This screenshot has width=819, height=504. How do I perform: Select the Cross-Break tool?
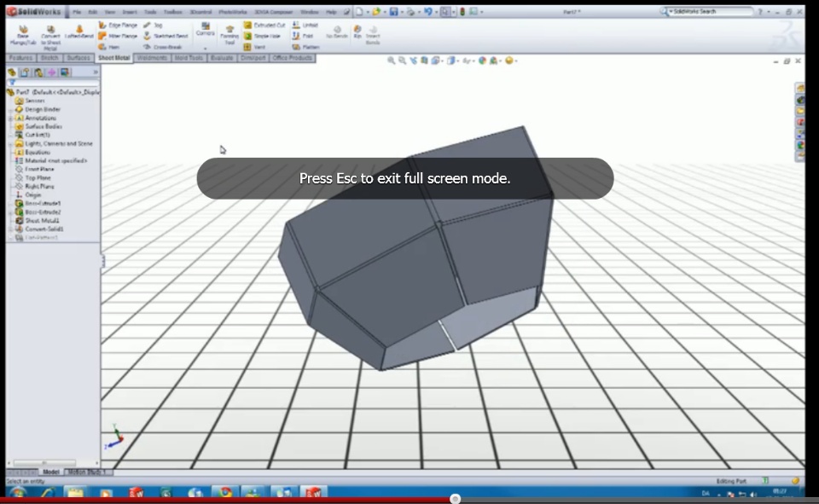(x=163, y=47)
